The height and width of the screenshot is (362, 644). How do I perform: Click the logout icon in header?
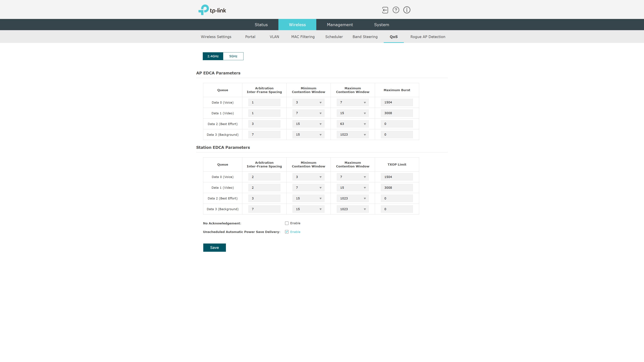coord(385,10)
